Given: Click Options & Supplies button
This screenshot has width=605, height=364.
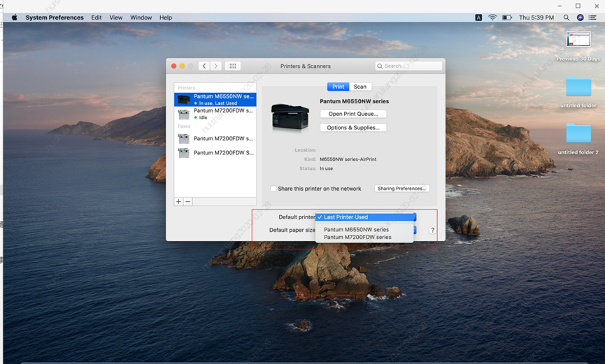Looking at the screenshot, I should pos(353,128).
